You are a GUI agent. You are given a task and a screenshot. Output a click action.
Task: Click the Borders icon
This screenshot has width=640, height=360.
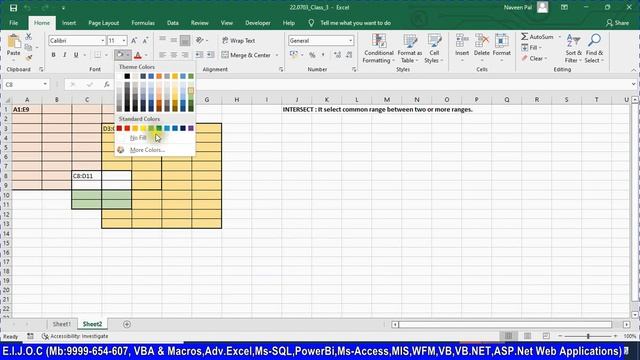pyautogui.click(x=98, y=55)
